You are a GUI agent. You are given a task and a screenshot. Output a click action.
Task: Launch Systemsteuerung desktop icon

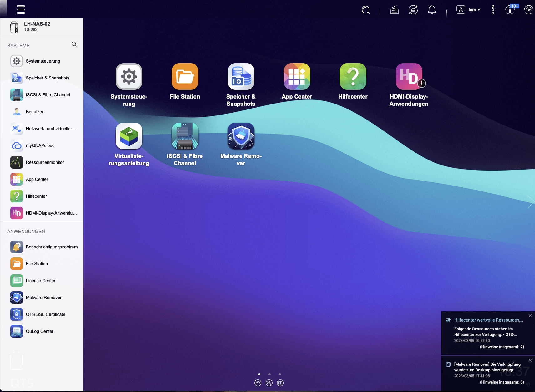[129, 77]
